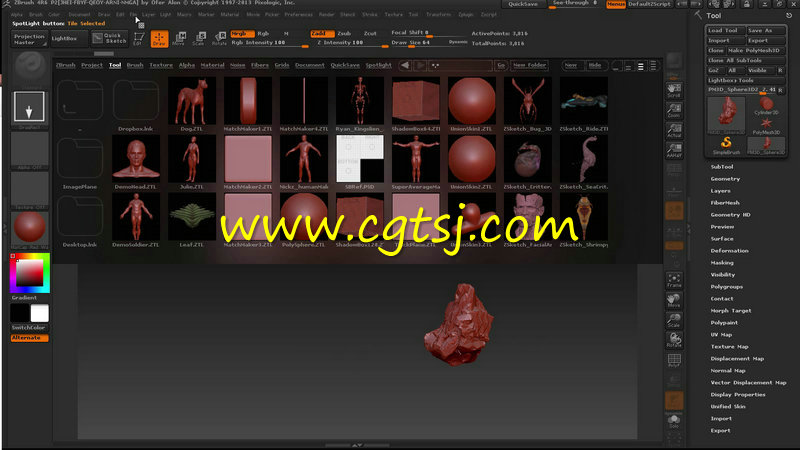The image size is (800, 450).
Task: Click the AAHalf icon
Action: point(674,150)
